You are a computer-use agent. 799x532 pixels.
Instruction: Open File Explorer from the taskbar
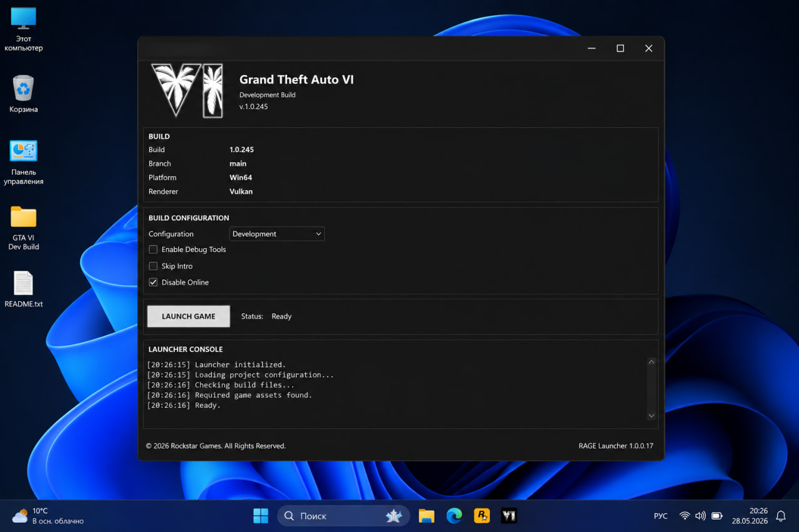426,516
